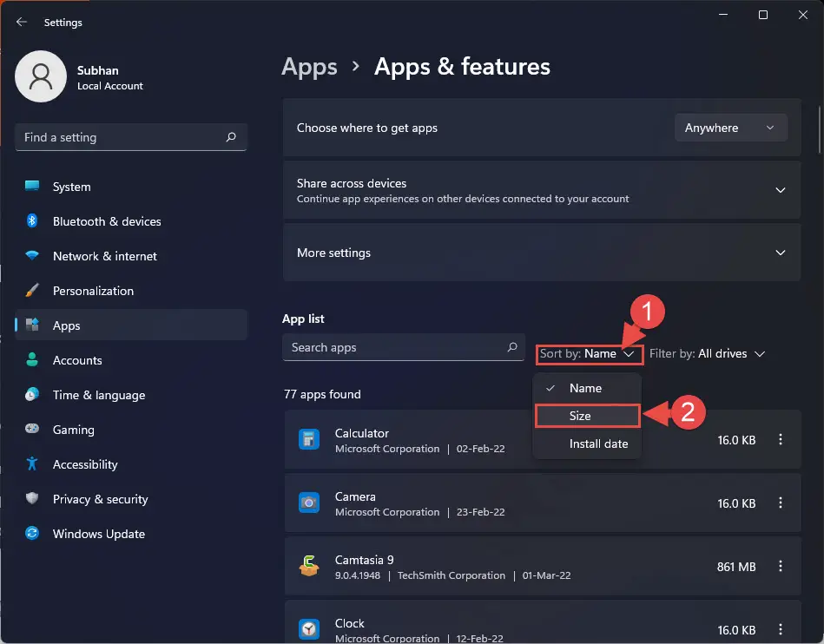Open Calculator's three-dot options menu
Viewport: 824px width, 644px height.
(781, 439)
